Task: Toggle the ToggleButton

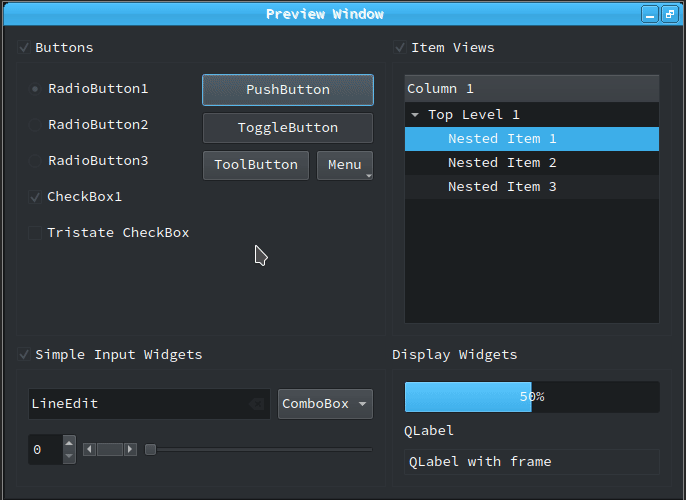Action: point(288,128)
